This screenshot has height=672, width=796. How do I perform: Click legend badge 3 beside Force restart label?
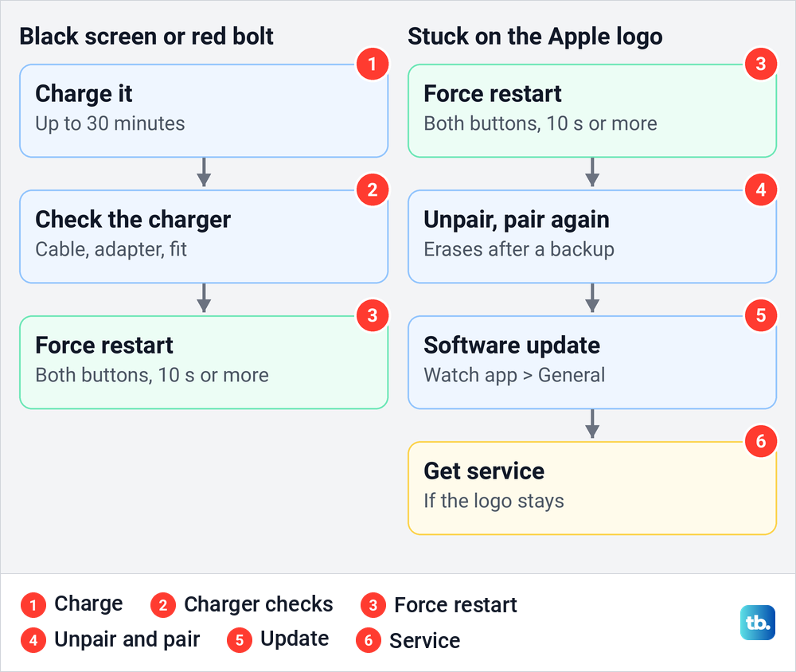[x=373, y=605]
